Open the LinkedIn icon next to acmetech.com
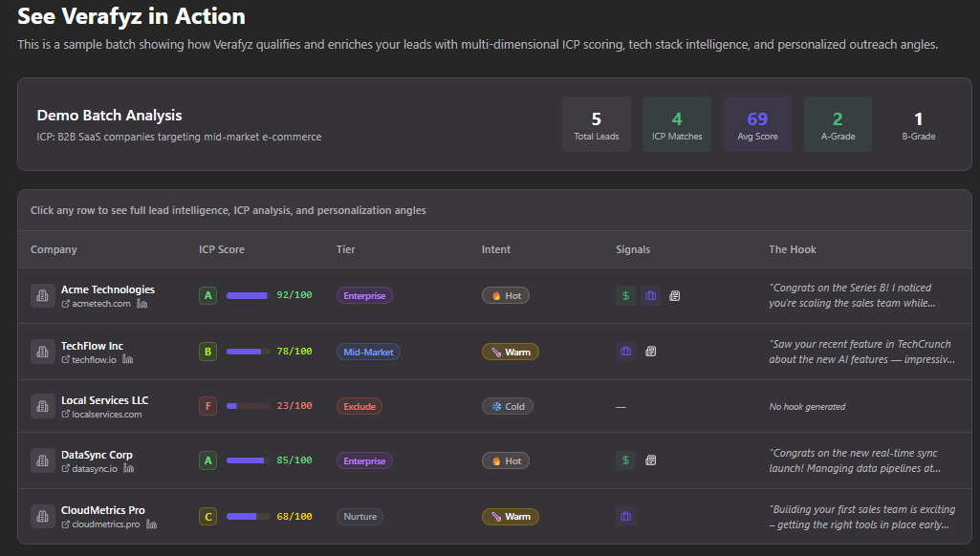 pyautogui.click(x=142, y=304)
